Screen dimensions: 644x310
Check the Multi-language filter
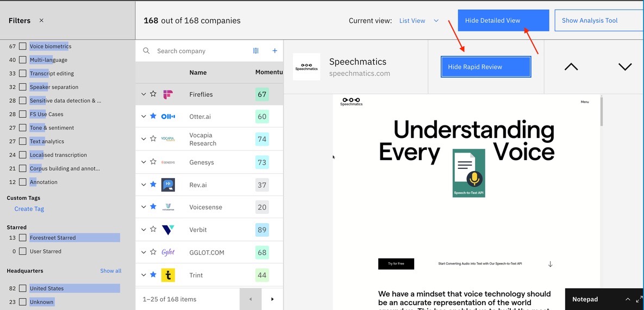[23, 60]
